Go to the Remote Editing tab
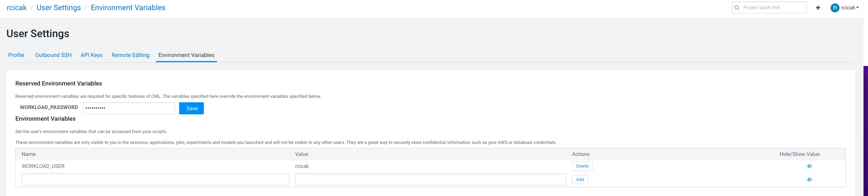Viewport: 868px width, 196px height. [x=130, y=55]
